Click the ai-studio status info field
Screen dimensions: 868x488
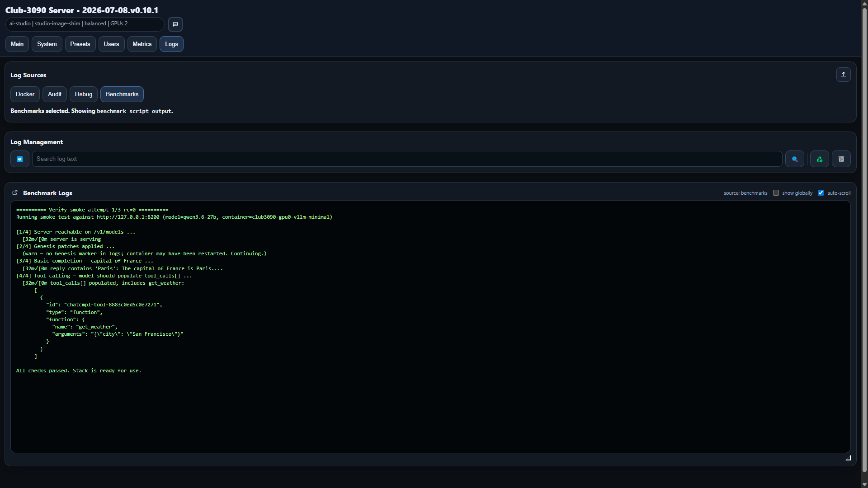(x=85, y=24)
